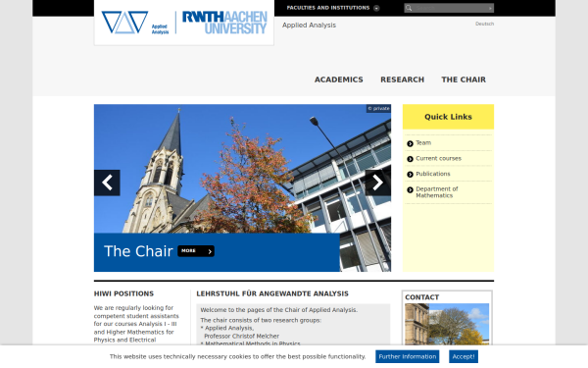Accept cookies with Accept! button
This screenshot has height=368, width=588.
tap(464, 357)
